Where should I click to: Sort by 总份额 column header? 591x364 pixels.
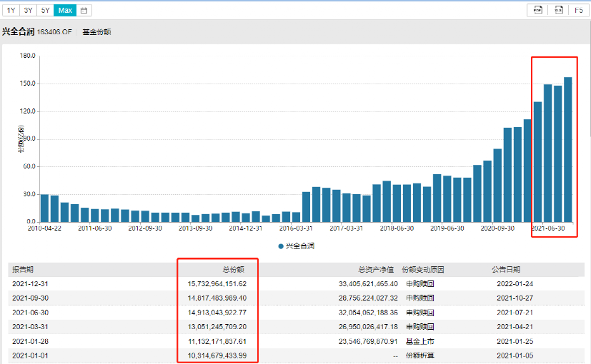click(x=234, y=270)
